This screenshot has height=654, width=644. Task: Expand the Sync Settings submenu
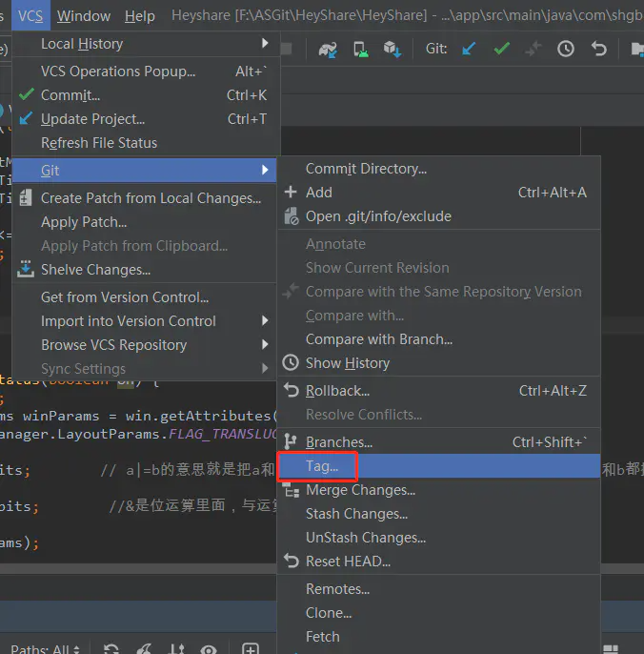(145, 369)
